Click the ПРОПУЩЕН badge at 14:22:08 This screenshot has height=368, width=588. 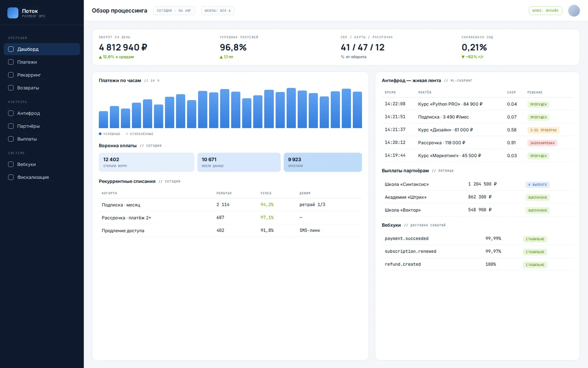538,104
